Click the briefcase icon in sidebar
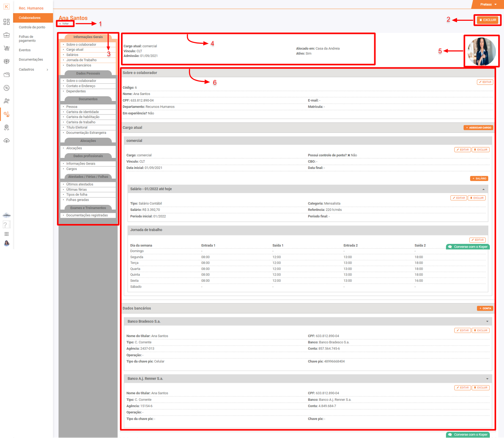Viewport: 504px width, 438px height. coord(6,35)
